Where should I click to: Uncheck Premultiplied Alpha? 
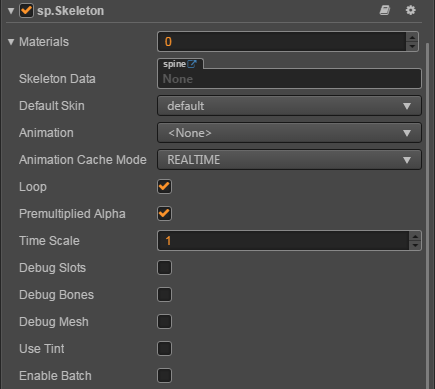[164, 214]
